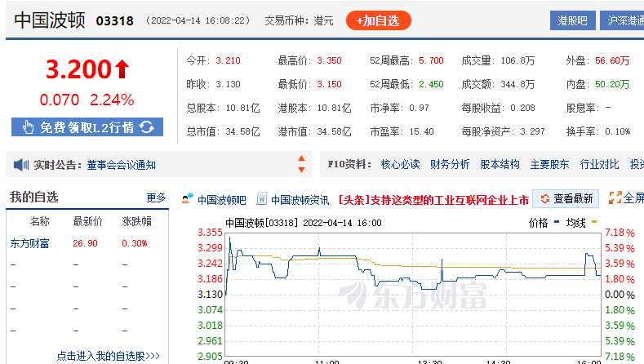Click the down arrow of announcement scroller
Image resolution: width=644 pixels, height=364 pixels.
coord(301,169)
